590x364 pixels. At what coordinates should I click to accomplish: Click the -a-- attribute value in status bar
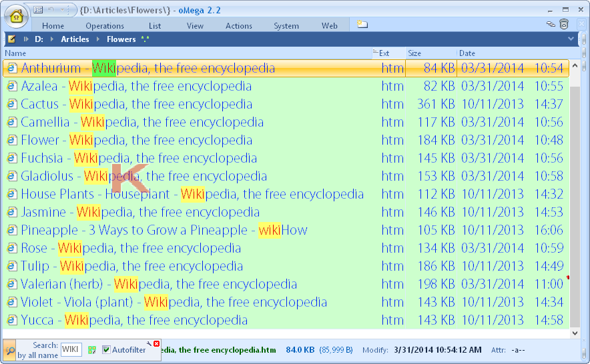(518, 350)
